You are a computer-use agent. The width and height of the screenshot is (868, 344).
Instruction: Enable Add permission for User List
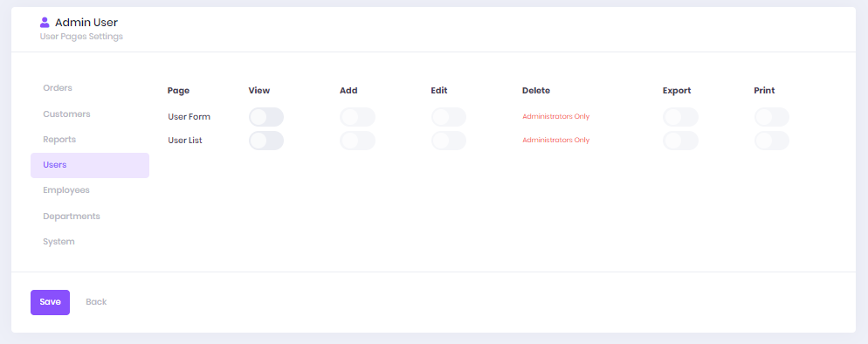358,141
